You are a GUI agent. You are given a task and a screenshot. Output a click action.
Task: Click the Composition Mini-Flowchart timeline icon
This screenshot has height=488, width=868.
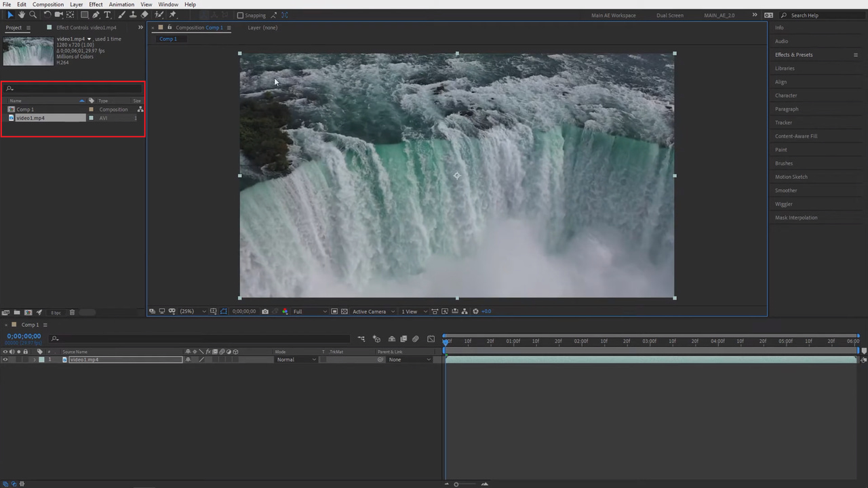click(361, 339)
